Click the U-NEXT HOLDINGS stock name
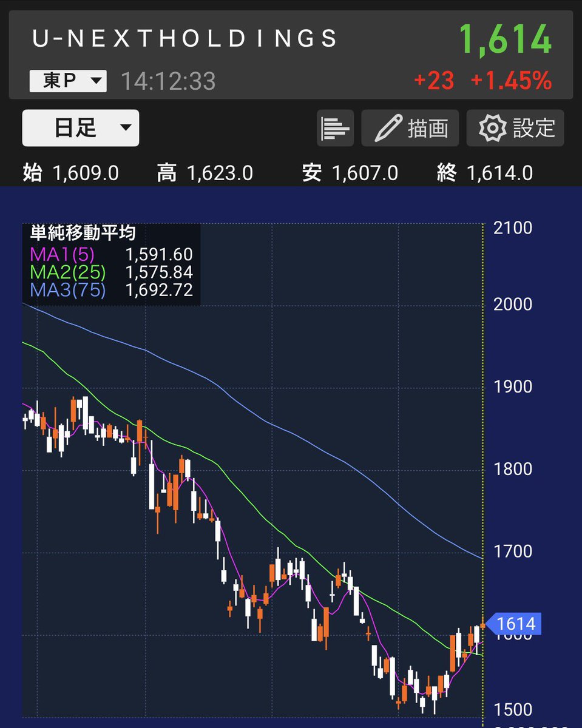582x728 pixels. [185, 39]
